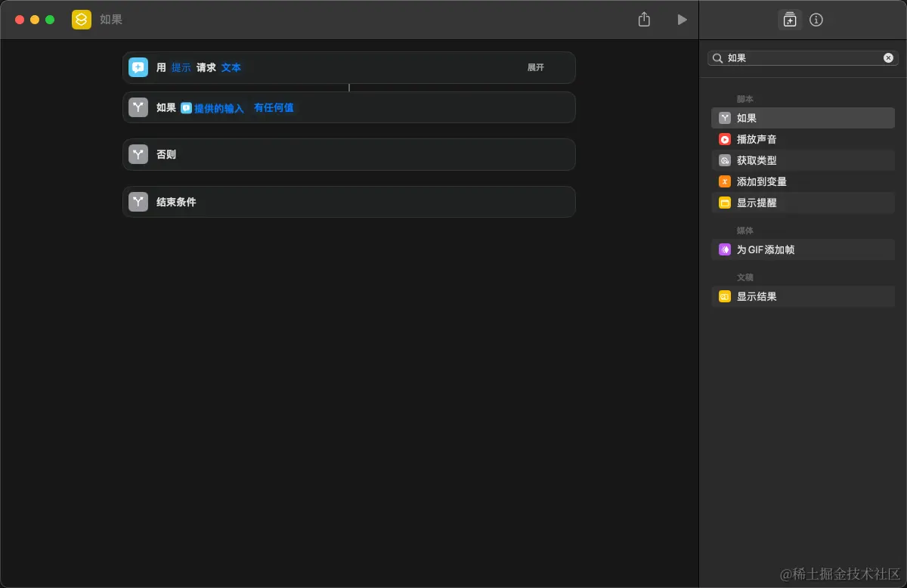The image size is (907, 588).
Task: Click the blue ask-for-input action icon
Action: pyautogui.click(x=138, y=67)
